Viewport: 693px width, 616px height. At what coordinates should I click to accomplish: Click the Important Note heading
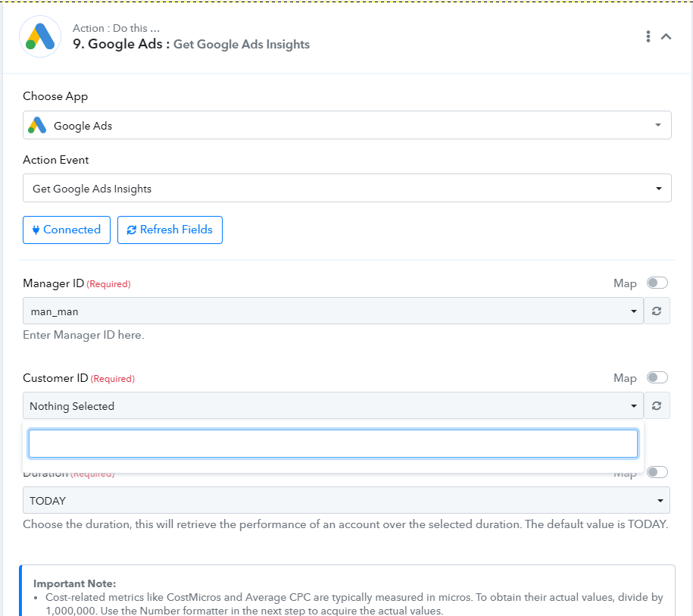point(75,583)
